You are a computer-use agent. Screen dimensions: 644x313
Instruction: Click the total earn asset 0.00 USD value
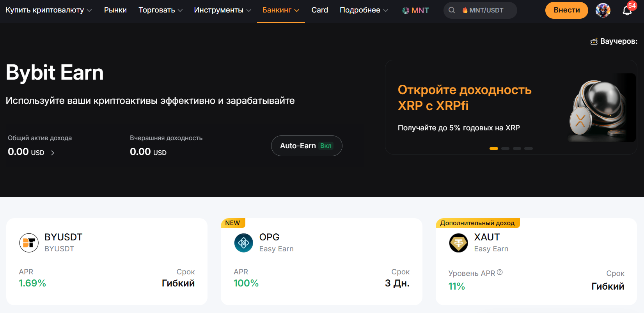tap(26, 152)
